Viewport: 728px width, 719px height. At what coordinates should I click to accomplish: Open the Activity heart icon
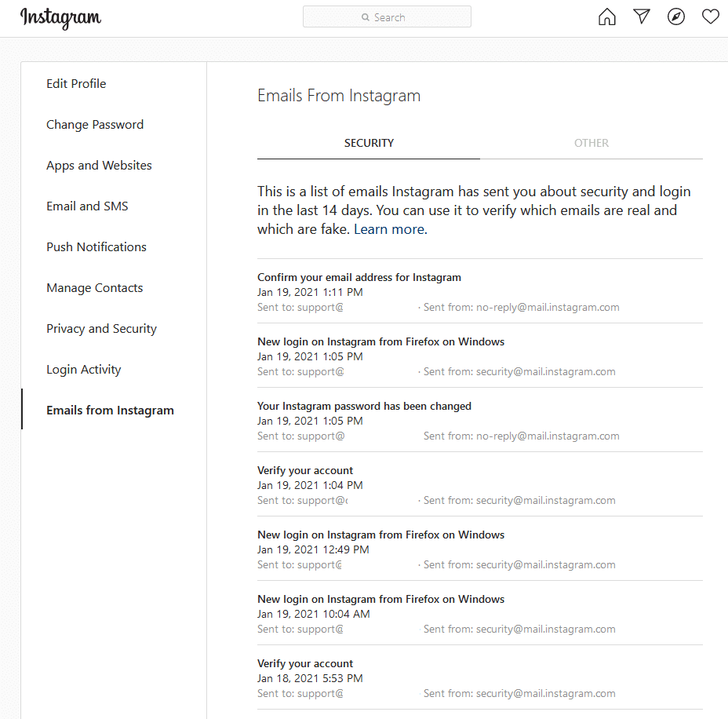711,16
